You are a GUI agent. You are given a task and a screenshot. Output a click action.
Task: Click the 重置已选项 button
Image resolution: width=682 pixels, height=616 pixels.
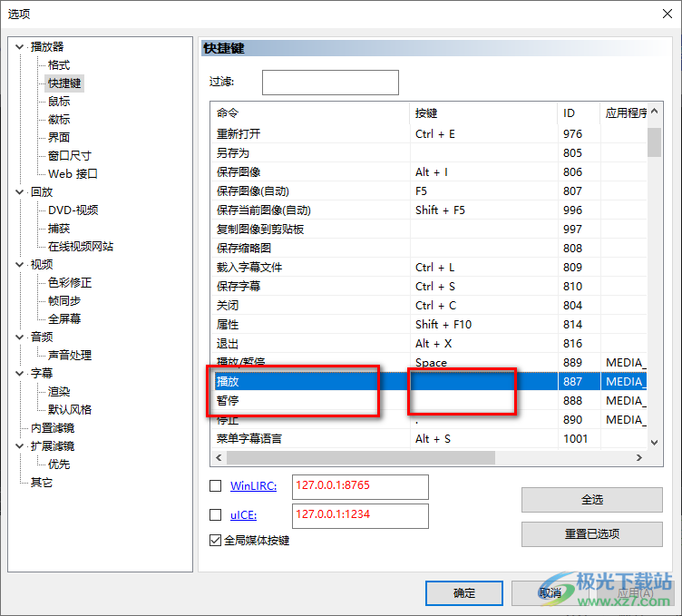coord(591,533)
